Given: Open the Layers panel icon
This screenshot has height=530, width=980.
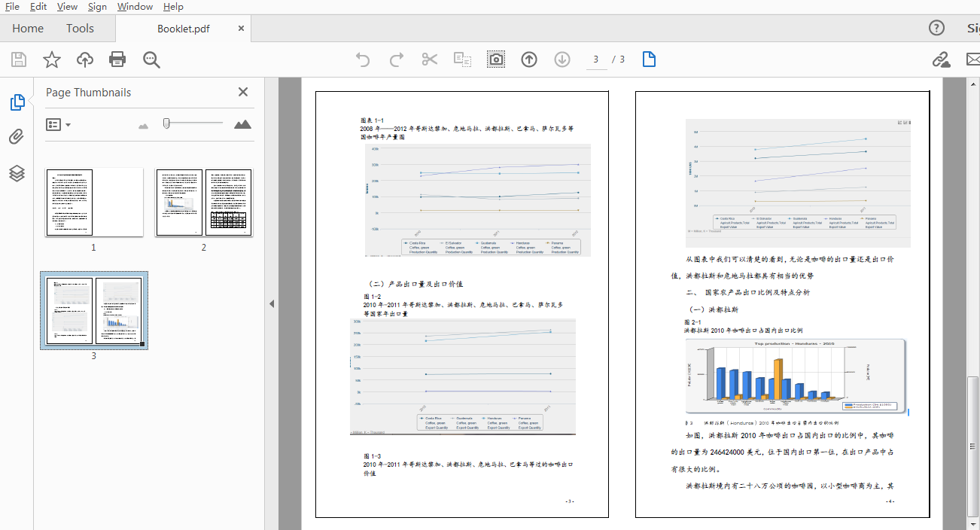Looking at the screenshot, I should 17,173.
